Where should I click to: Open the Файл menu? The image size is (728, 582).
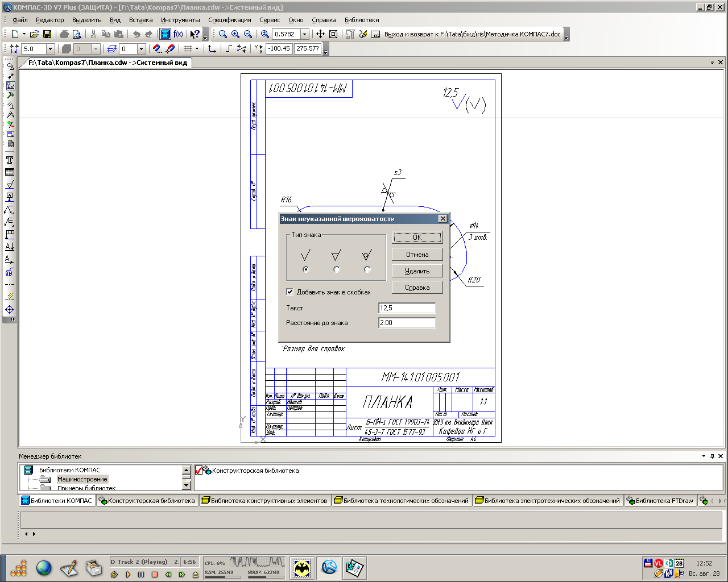(x=20, y=20)
